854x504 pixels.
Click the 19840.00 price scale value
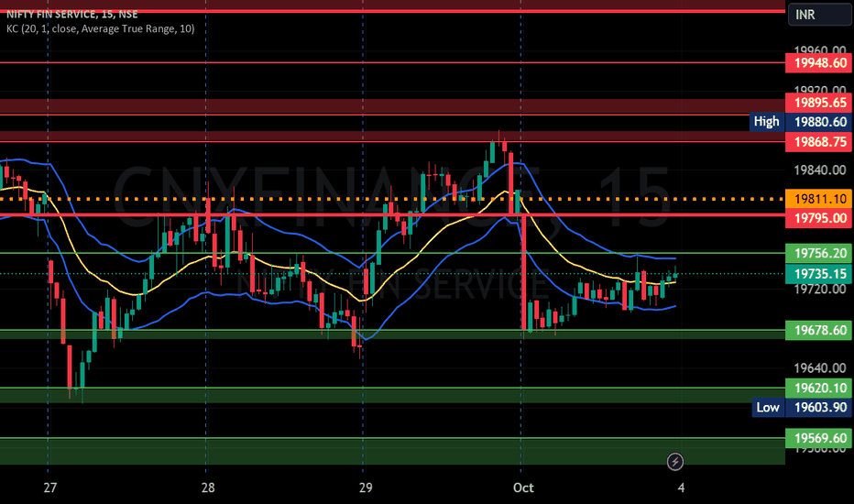click(820, 170)
